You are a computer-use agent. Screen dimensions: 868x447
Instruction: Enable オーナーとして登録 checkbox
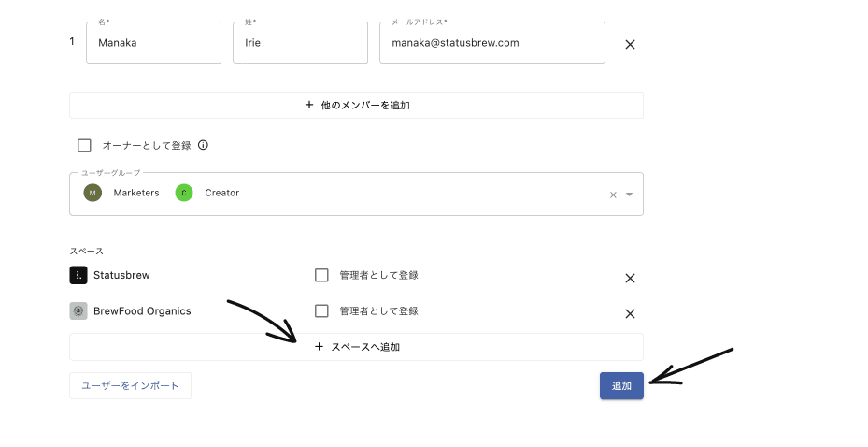click(84, 146)
